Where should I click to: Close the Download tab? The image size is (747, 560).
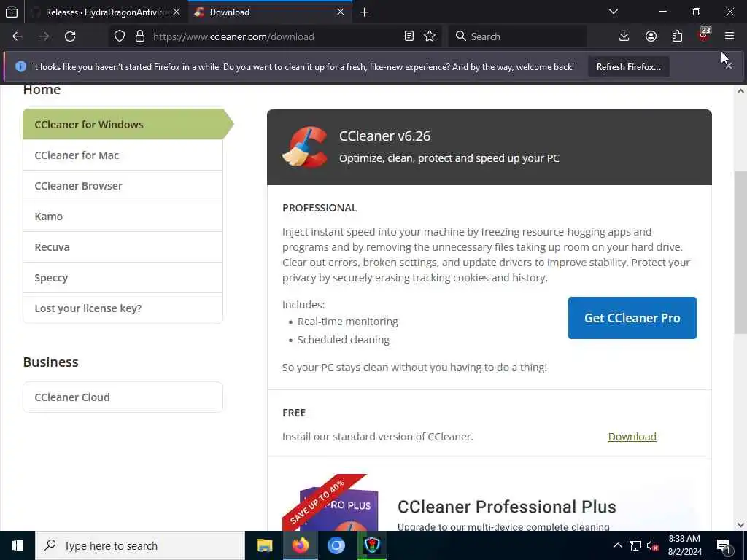[340, 12]
